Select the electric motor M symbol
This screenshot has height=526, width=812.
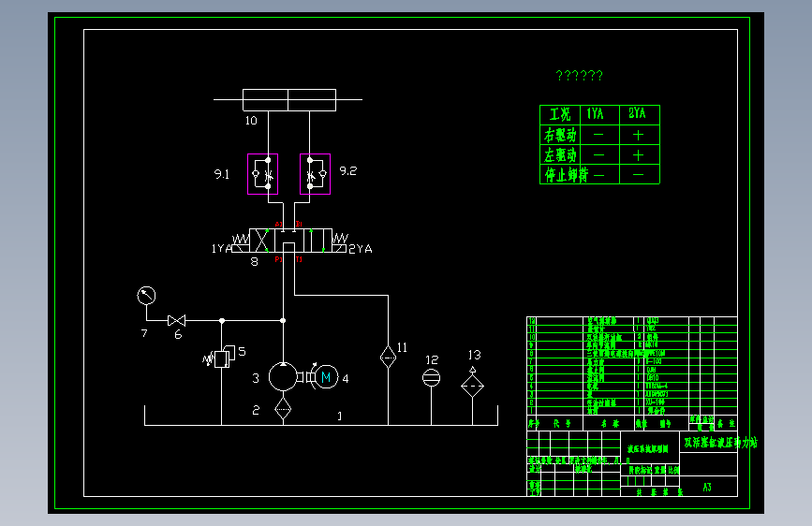tap(326, 377)
